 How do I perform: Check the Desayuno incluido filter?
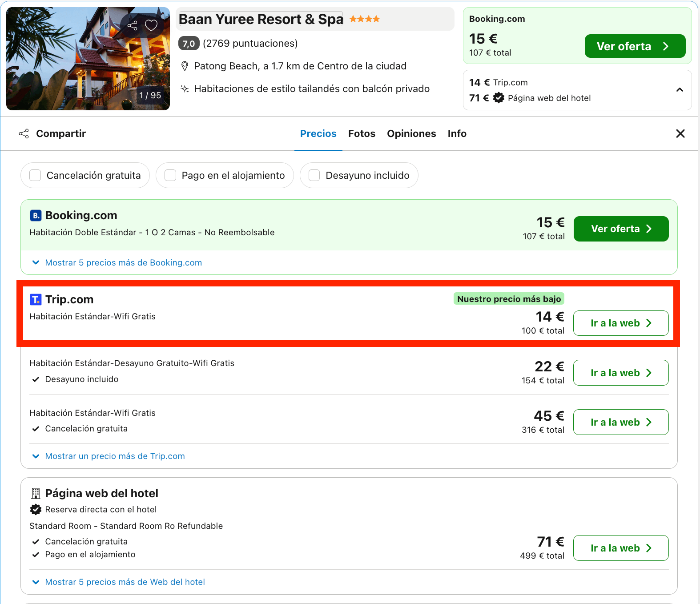point(314,175)
